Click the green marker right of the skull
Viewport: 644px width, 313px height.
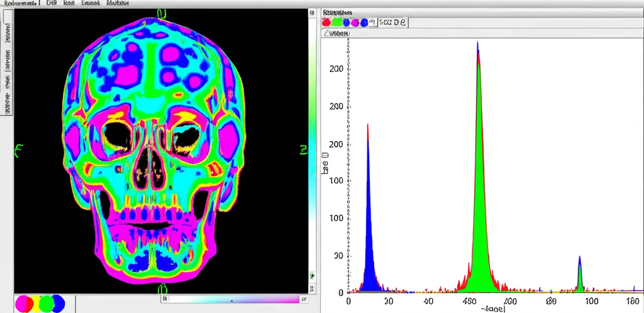(303, 150)
